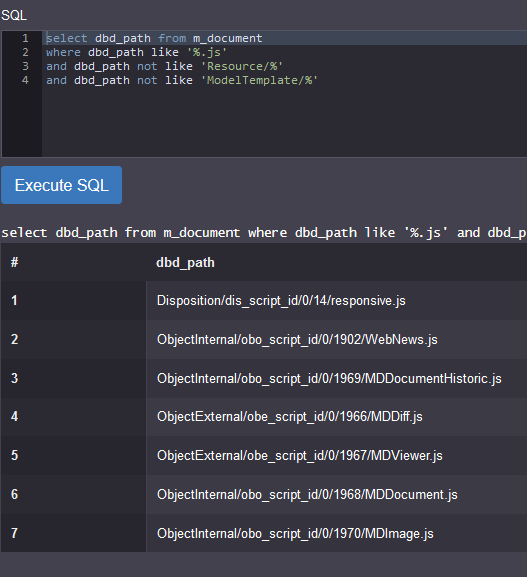Select the MDViewer.js path cell
This screenshot has width=527, height=577.
coord(337,456)
